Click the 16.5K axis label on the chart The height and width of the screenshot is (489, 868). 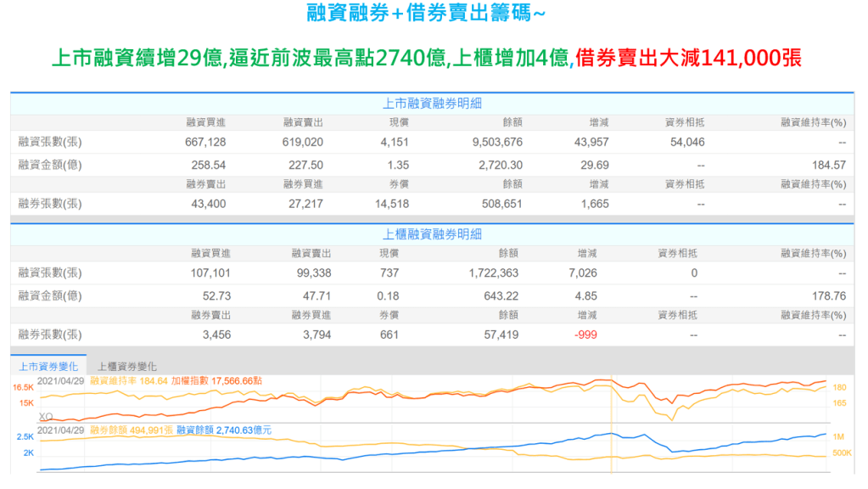pos(23,387)
